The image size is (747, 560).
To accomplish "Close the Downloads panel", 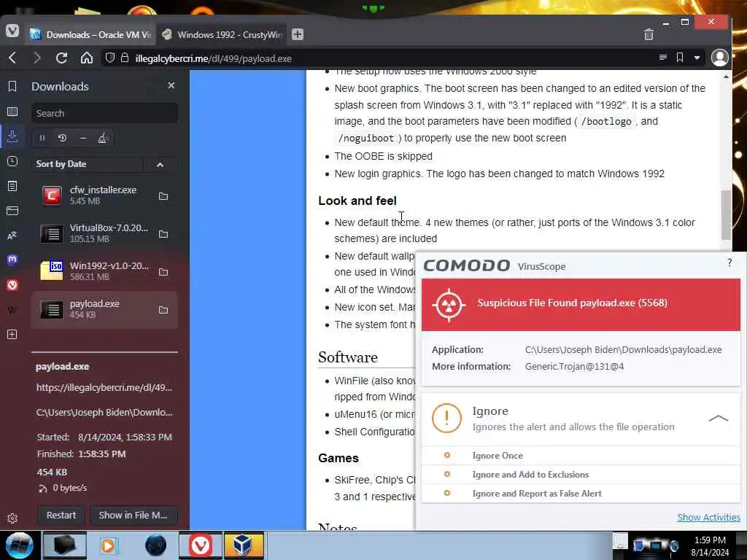I will tap(171, 85).
